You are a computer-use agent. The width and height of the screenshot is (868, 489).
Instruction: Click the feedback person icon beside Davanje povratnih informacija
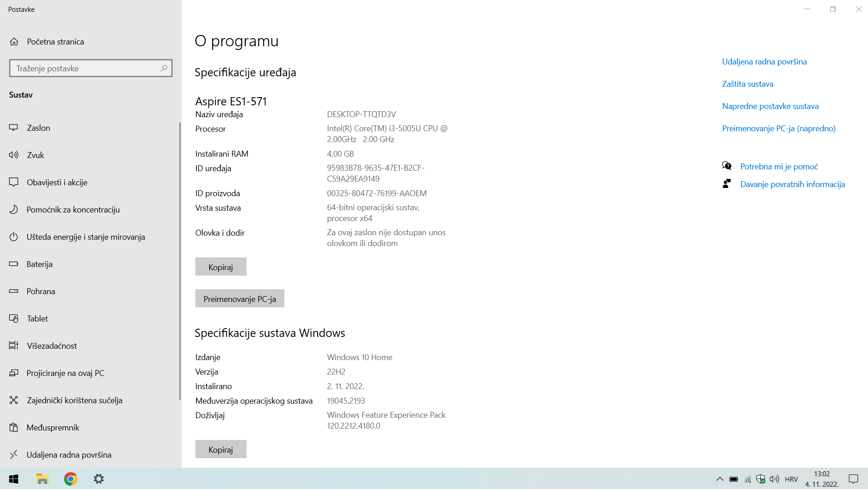727,184
